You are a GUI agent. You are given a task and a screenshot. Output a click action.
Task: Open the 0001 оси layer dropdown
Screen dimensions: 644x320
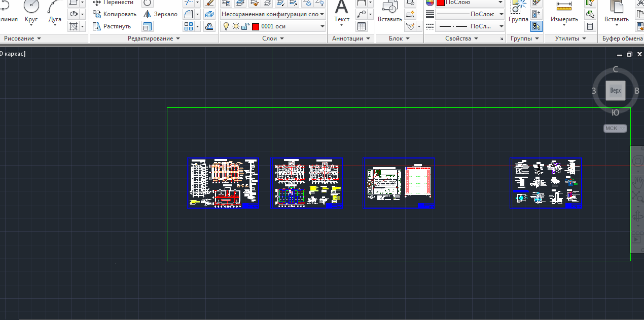click(x=272, y=26)
